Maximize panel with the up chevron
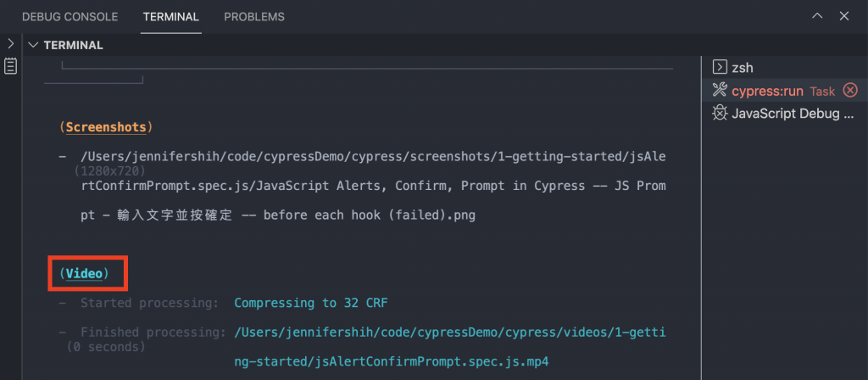The height and width of the screenshot is (380, 868). click(817, 16)
